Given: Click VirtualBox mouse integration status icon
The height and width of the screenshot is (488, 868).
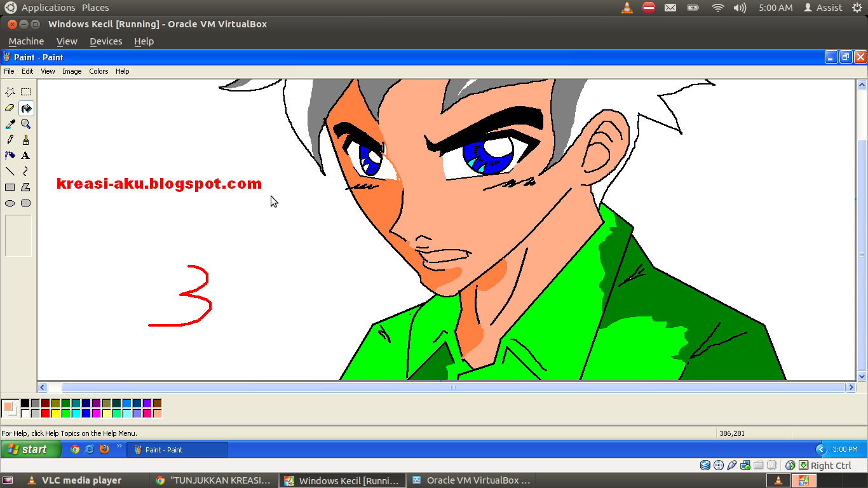Looking at the screenshot, I should [x=790, y=465].
